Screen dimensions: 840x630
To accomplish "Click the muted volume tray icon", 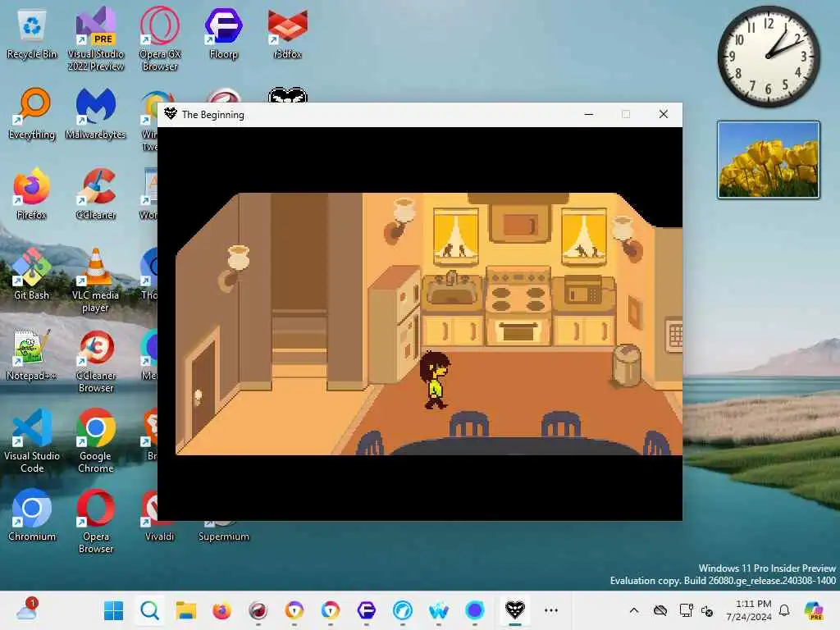I will [x=707, y=610].
